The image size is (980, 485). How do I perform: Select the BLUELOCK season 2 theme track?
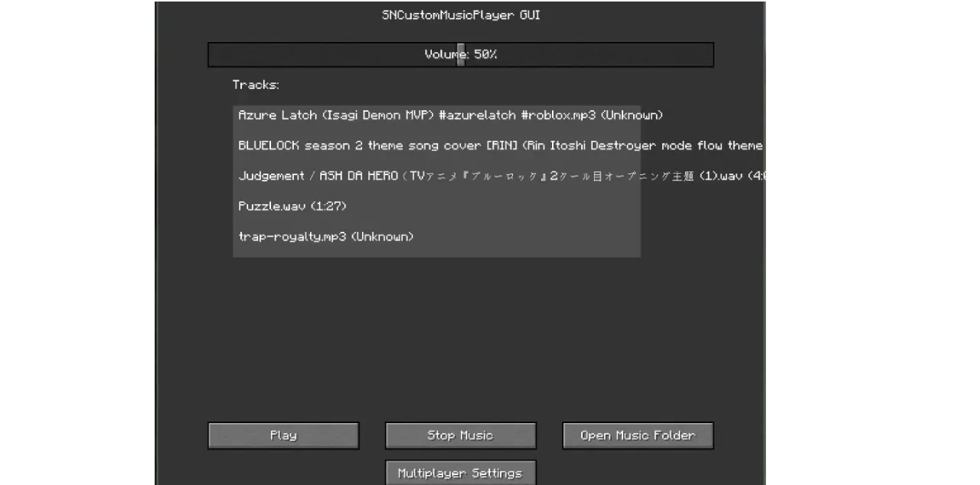tap(436, 145)
